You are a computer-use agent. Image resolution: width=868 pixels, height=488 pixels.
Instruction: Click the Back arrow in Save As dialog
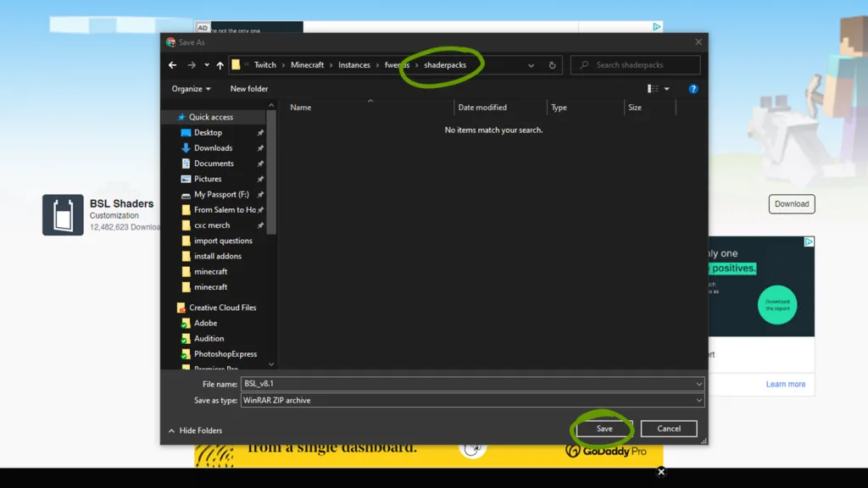click(173, 65)
